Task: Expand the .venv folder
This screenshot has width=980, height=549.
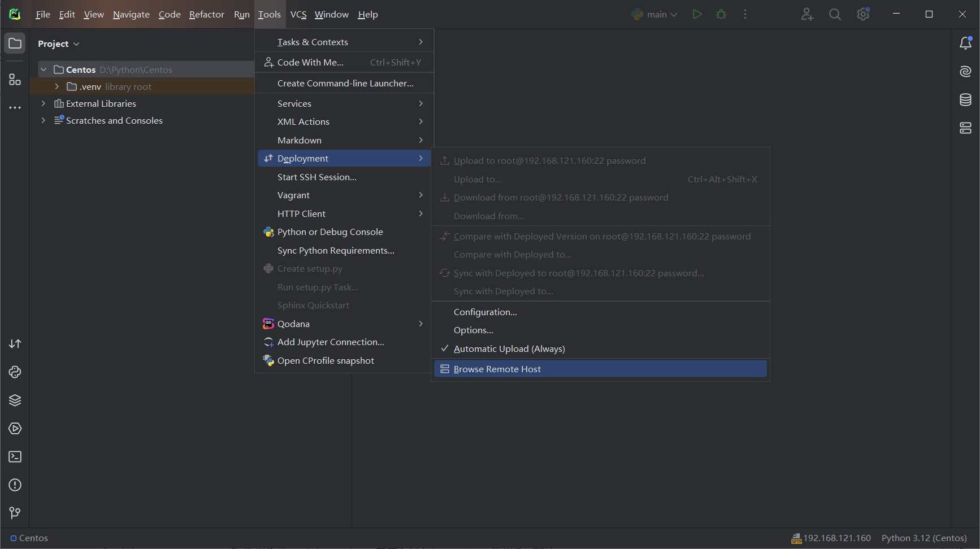Action: click(x=57, y=86)
